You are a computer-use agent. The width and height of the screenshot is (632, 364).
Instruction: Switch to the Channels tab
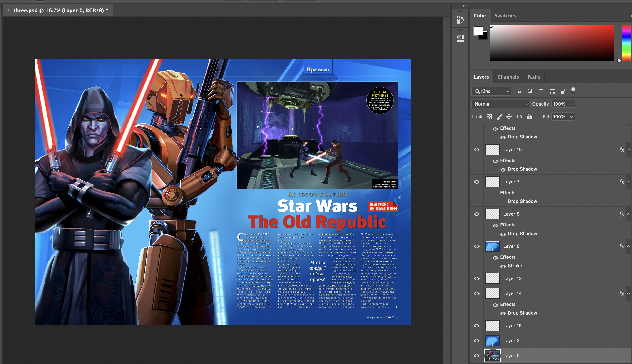point(508,77)
